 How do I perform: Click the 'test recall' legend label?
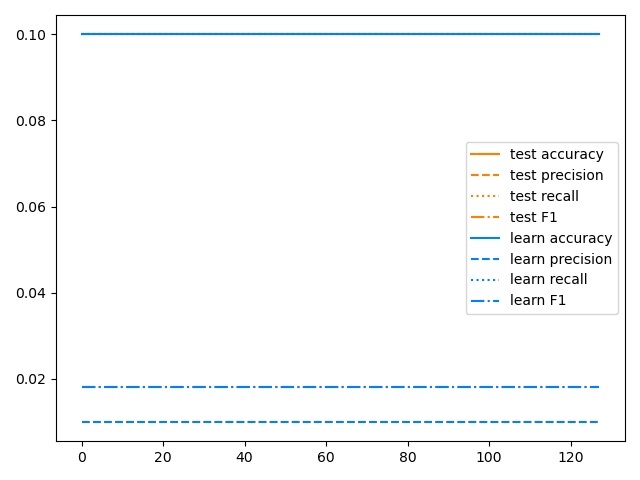pos(544,196)
